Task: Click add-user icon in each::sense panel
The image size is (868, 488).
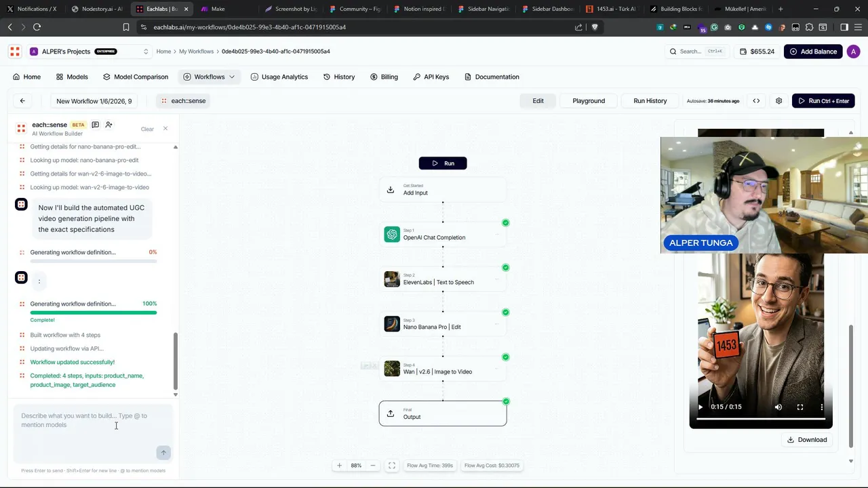Action: (108, 125)
